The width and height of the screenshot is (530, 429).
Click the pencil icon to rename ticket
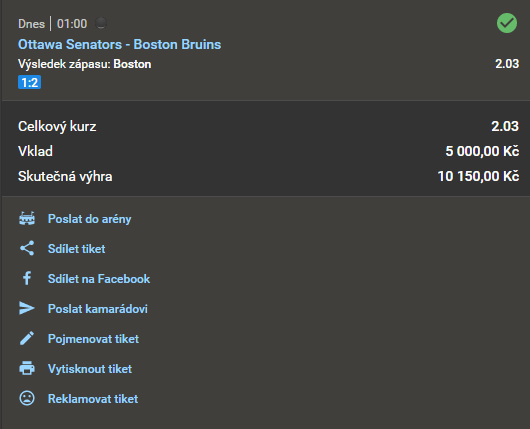click(x=27, y=338)
